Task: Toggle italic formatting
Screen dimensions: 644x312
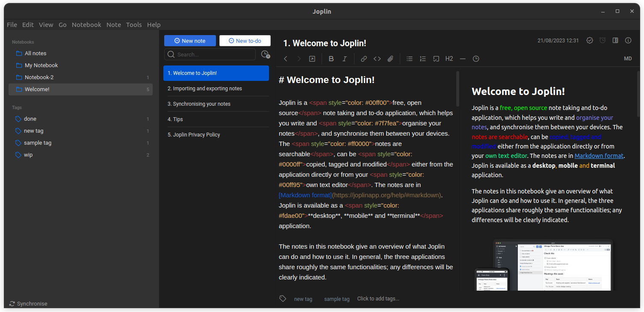Action: click(345, 59)
